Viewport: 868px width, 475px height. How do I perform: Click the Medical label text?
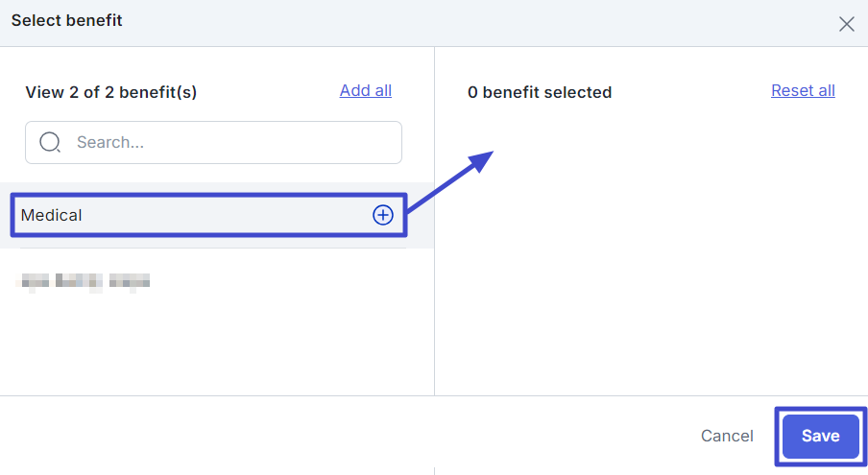51,215
